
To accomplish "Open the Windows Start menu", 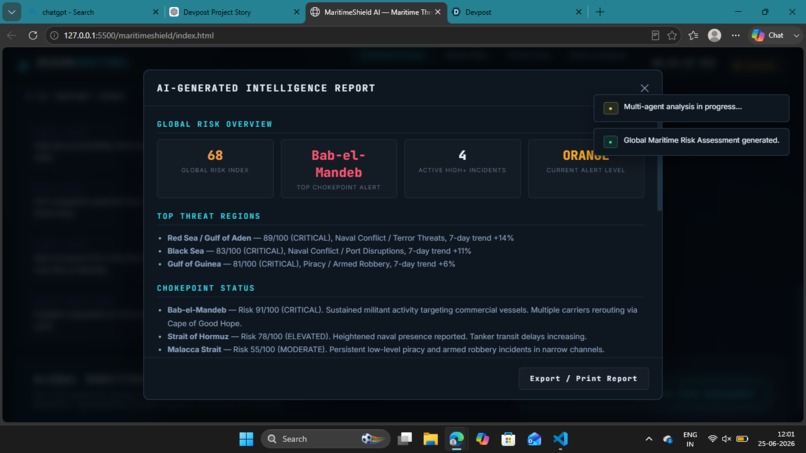I will point(246,439).
